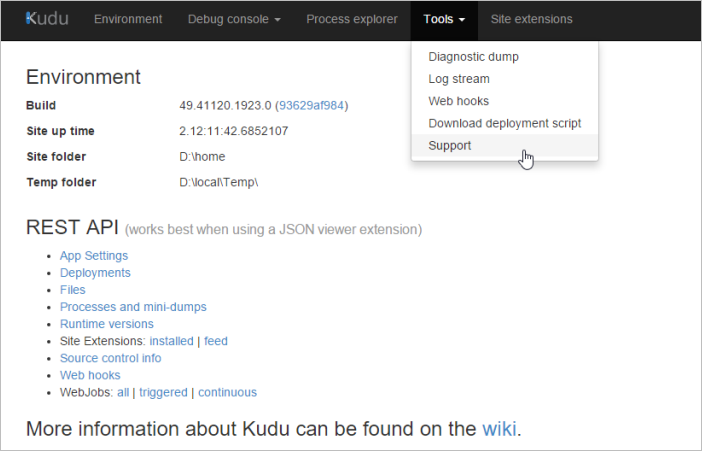
Task: Click Download deployment script menu entry
Action: point(504,123)
